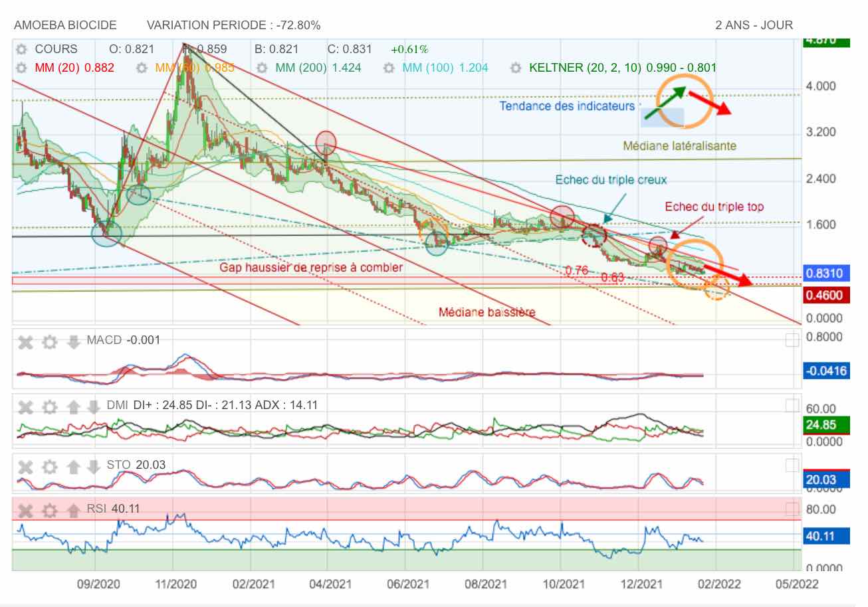Click the red 0.4600 price tag
The width and height of the screenshot is (868, 607).
[826, 295]
